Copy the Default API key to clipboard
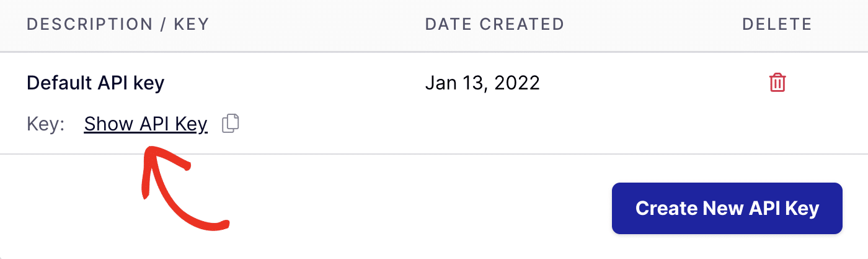 (x=231, y=124)
